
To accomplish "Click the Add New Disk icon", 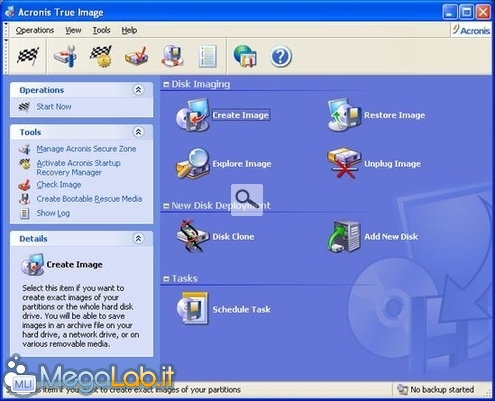I will point(344,236).
